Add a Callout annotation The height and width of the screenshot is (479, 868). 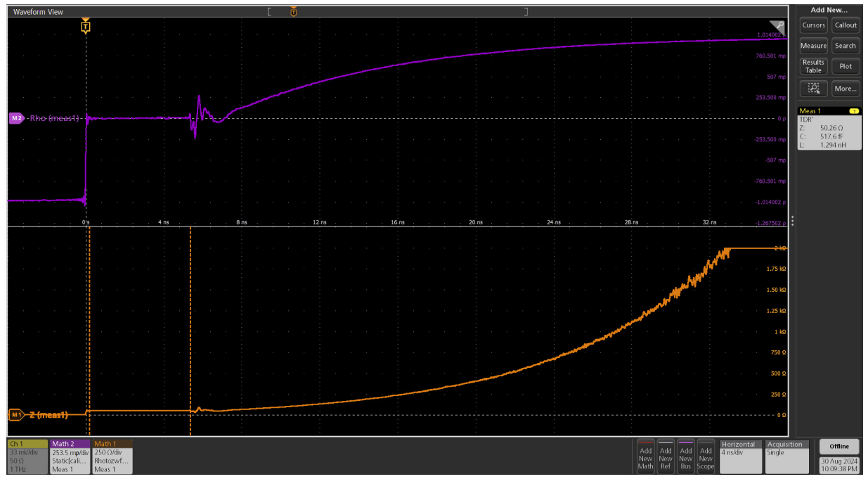point(846,25)
